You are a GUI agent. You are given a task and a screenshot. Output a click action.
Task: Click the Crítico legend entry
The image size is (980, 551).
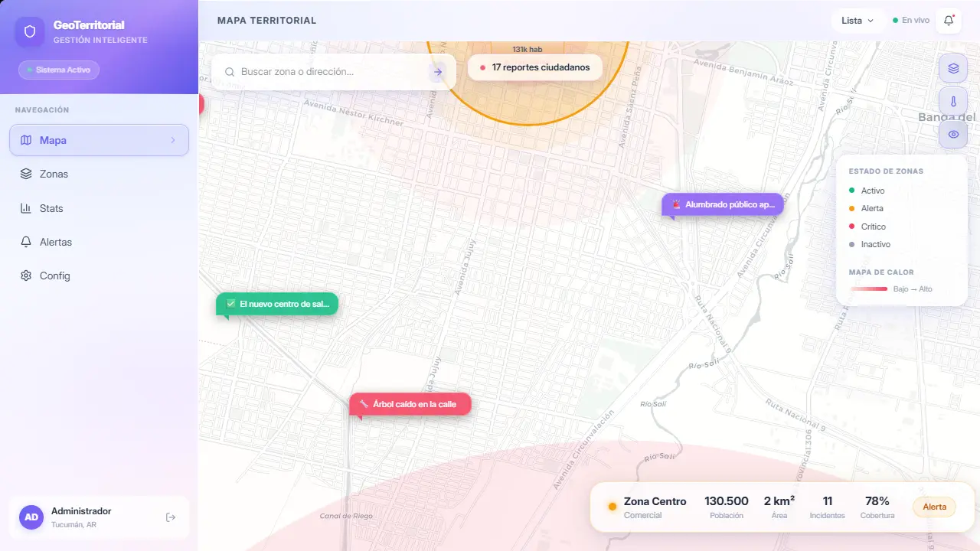pos(867,227)
